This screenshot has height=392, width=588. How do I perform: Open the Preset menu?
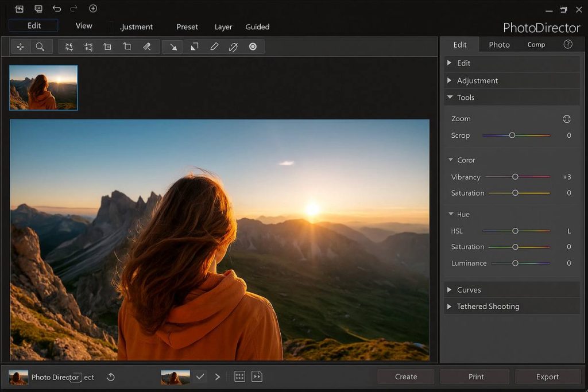pyautogui.click(x=187, y=27)
